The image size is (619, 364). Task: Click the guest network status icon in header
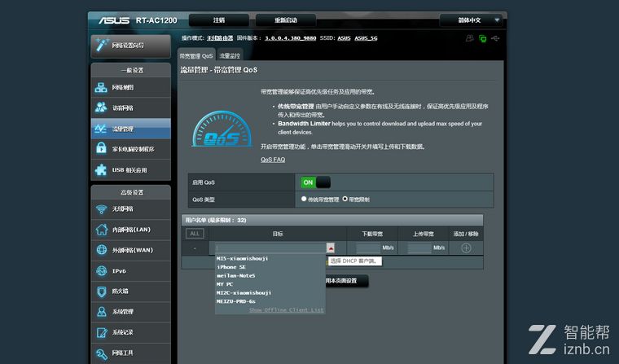coord(469,38)
